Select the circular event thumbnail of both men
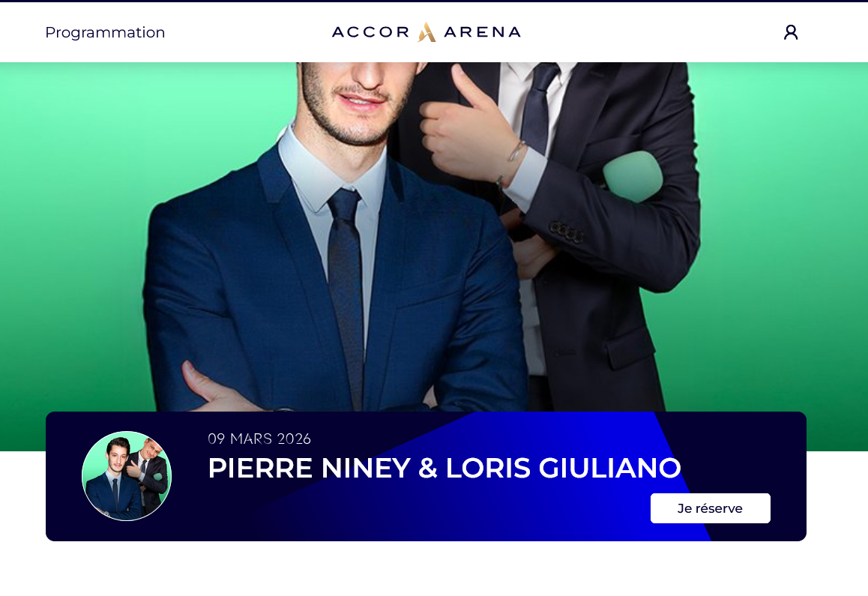 tap(127, 476)
